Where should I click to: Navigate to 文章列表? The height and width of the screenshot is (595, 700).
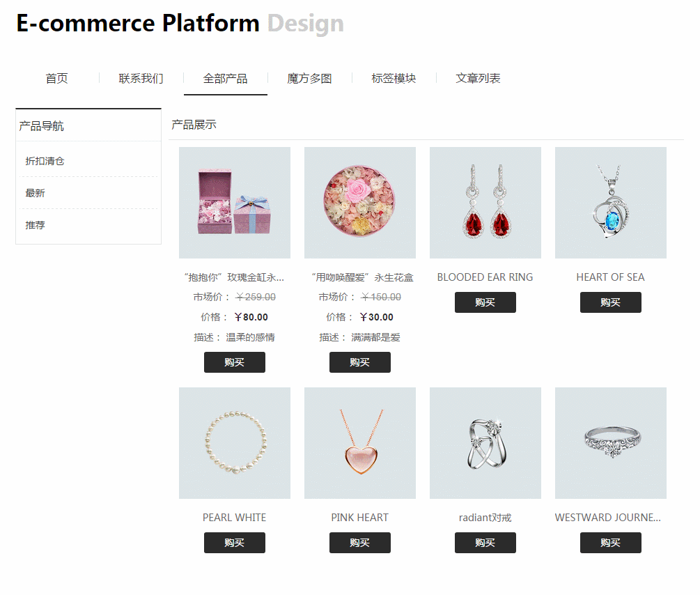click(x=478, y=79)
